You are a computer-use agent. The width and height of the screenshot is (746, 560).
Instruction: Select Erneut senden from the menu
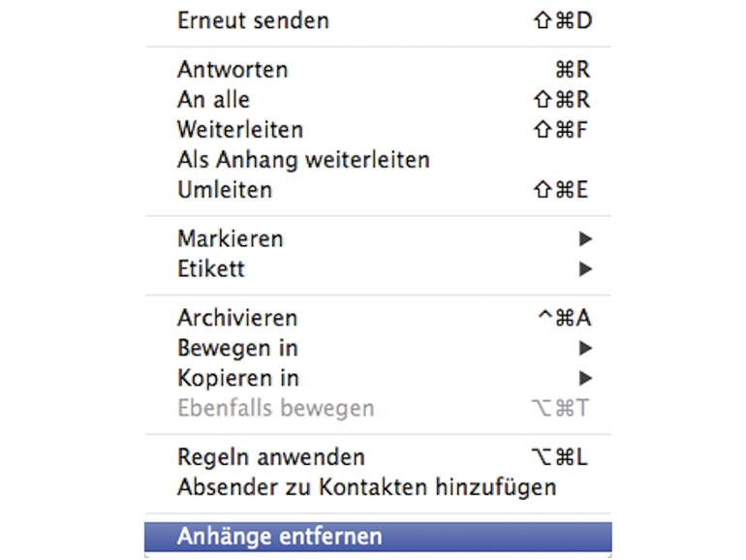[253, 20]
